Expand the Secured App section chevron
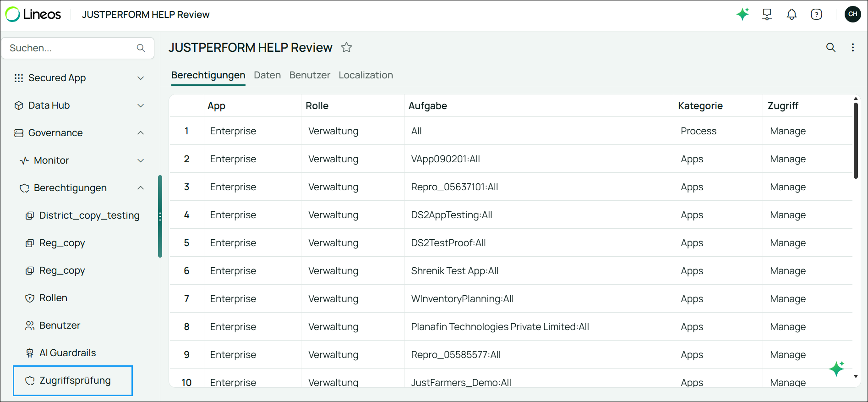Viewport: 868px width, 402px height. 141,78
